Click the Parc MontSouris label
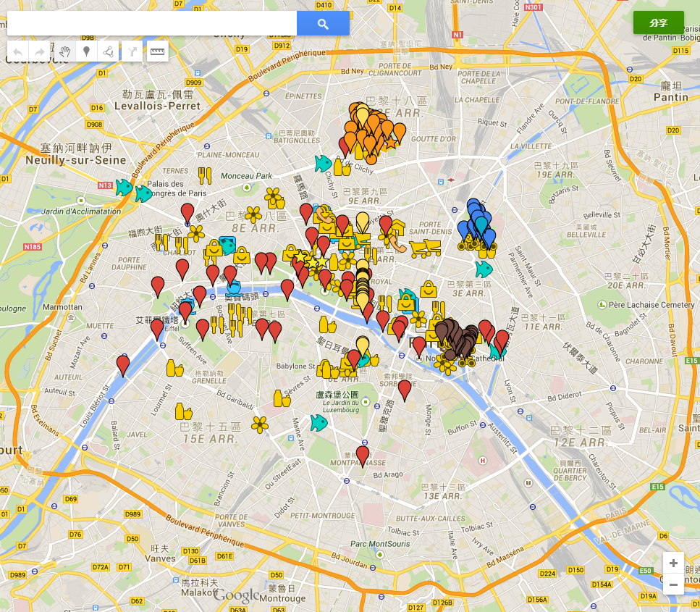The image size is (700, 612). pyautogui.click(x=380, y=544)
